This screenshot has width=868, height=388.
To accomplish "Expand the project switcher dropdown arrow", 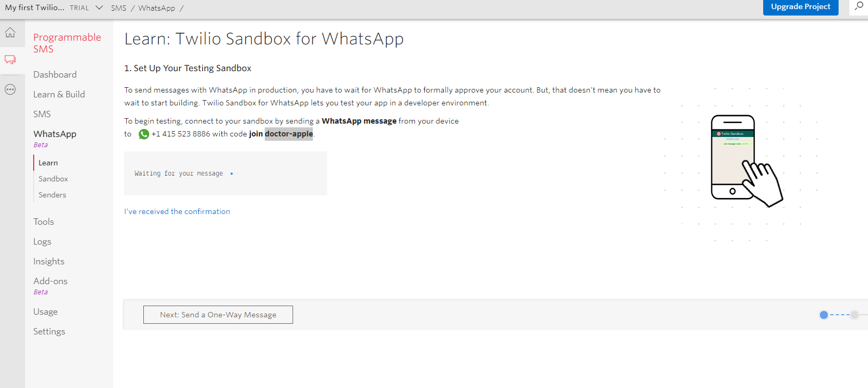I will click(x=99, y=7).
